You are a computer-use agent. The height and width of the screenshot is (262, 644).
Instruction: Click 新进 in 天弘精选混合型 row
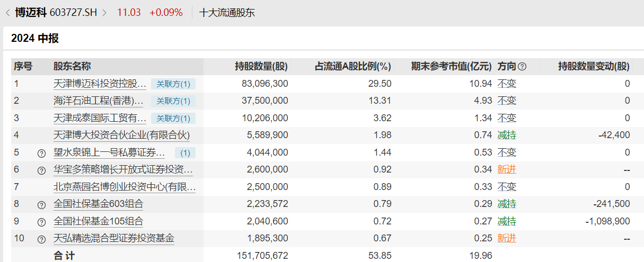[x=507, y=239]
